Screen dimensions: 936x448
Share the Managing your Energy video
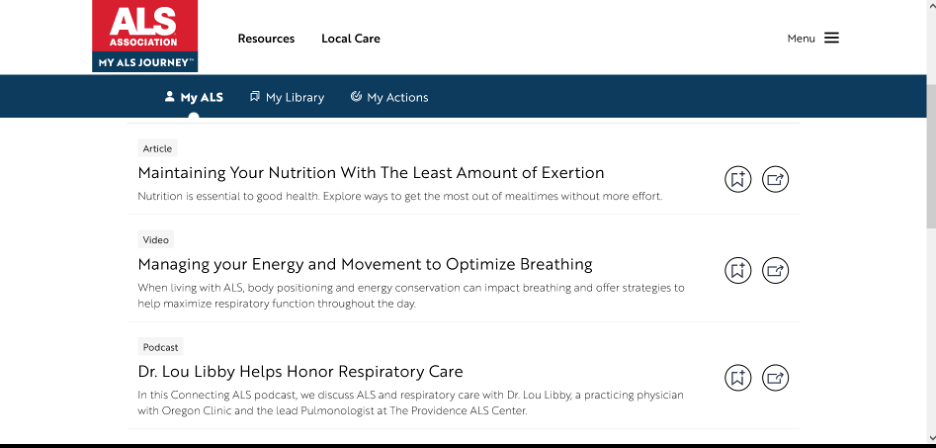point(775,271)
